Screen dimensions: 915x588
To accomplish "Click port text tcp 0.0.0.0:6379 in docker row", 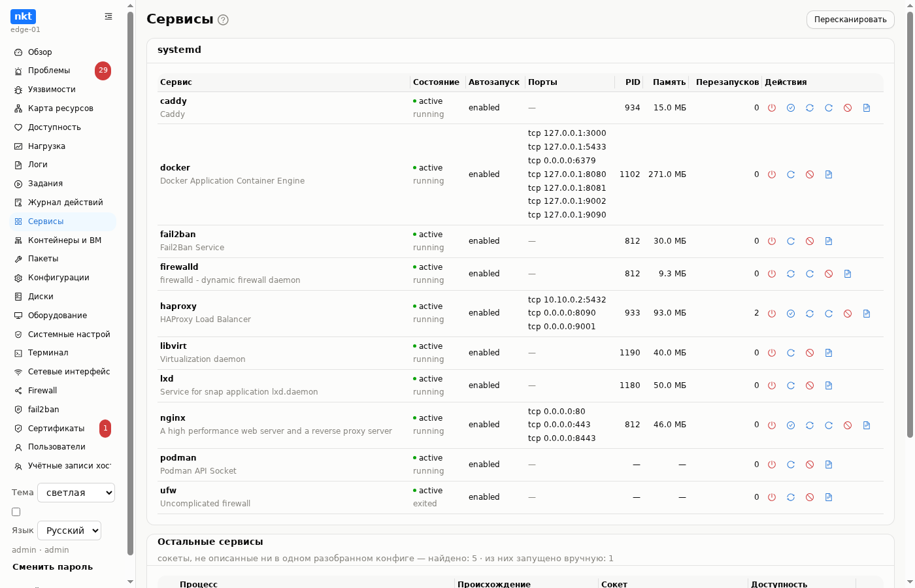I will pos(562,161).
